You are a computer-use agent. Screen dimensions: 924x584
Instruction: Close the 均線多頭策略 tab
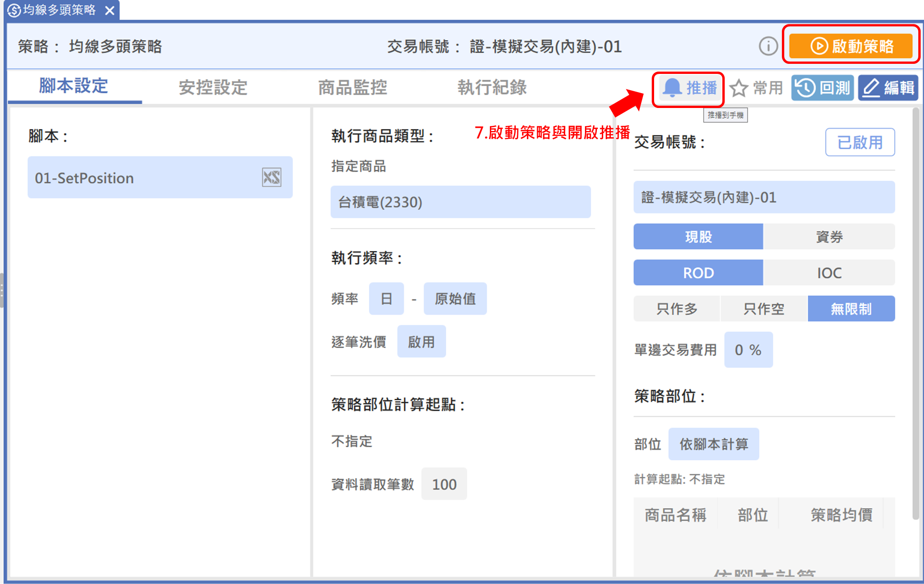110,10
